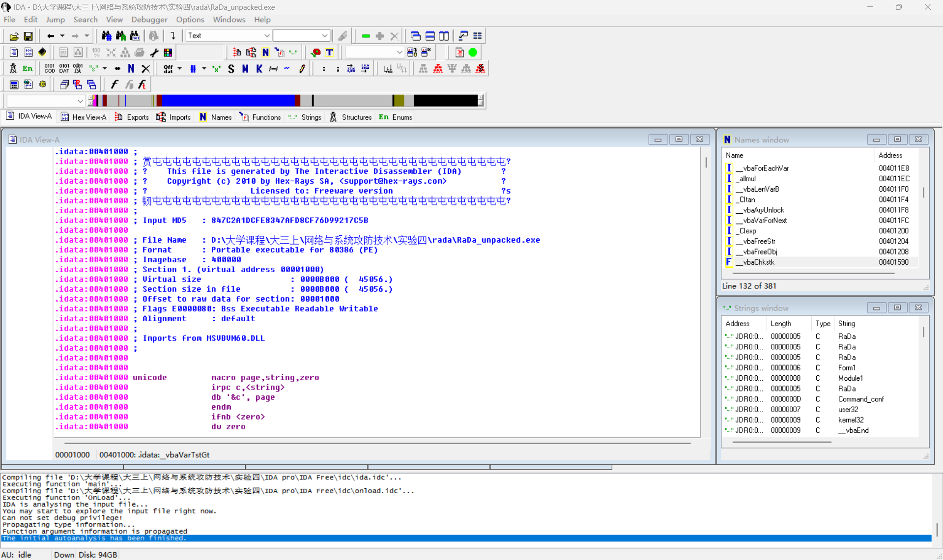943x560 pixels.
Task: Open the combo box left of the navigation band
Action: 45,101
